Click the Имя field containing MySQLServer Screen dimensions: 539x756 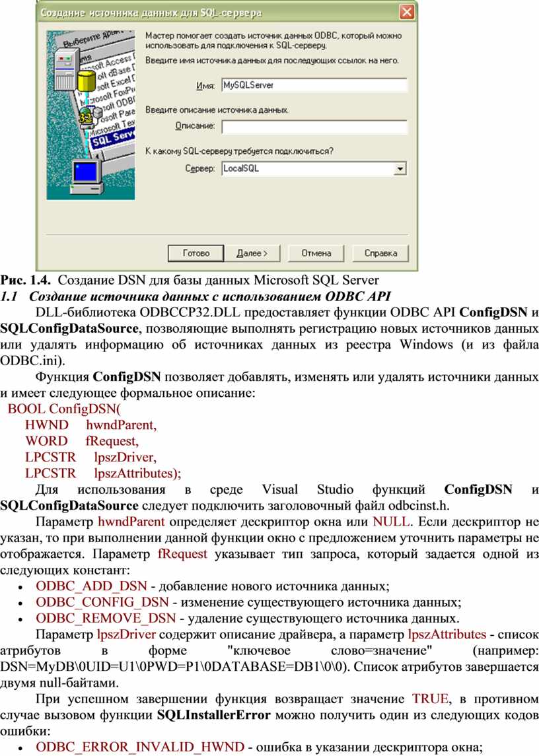click(314, 85)
